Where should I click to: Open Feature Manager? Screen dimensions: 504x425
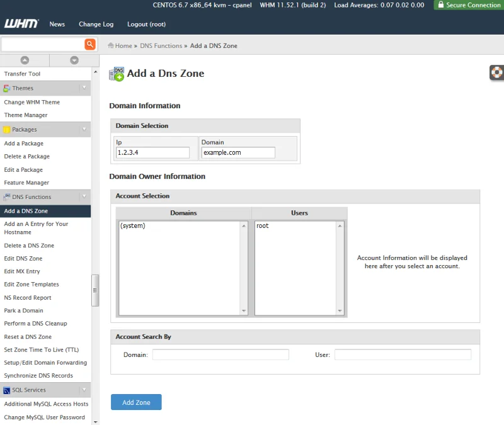coord(26,183)
